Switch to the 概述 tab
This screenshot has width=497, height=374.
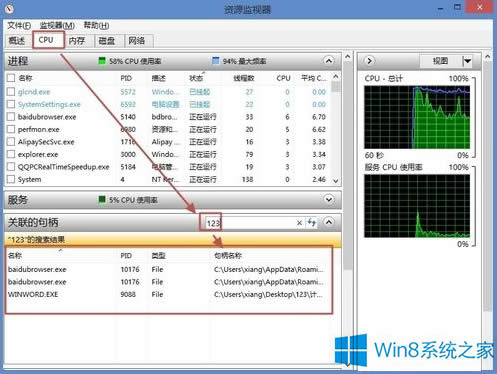18,41
